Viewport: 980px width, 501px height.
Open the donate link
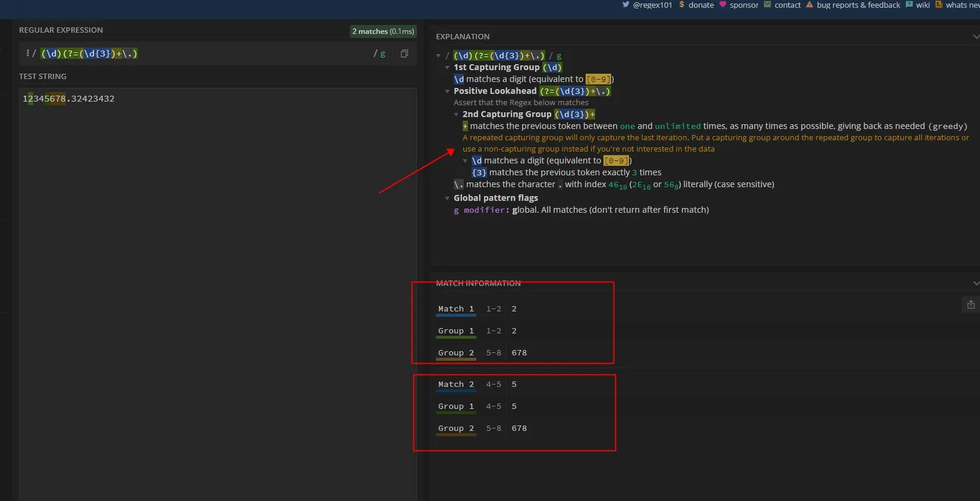(701, 5)
